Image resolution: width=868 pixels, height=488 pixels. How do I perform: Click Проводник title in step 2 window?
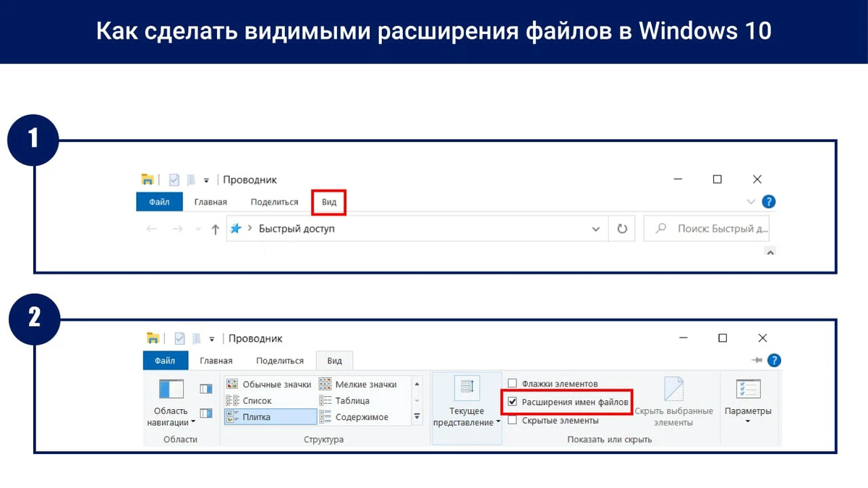[x=255, y=338]
